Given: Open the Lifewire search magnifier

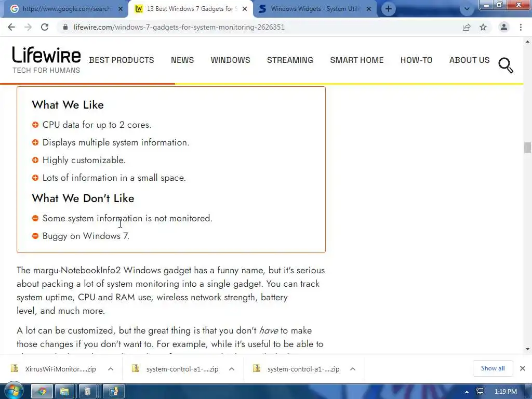Looking at the screenshot, I should point(506,65).
